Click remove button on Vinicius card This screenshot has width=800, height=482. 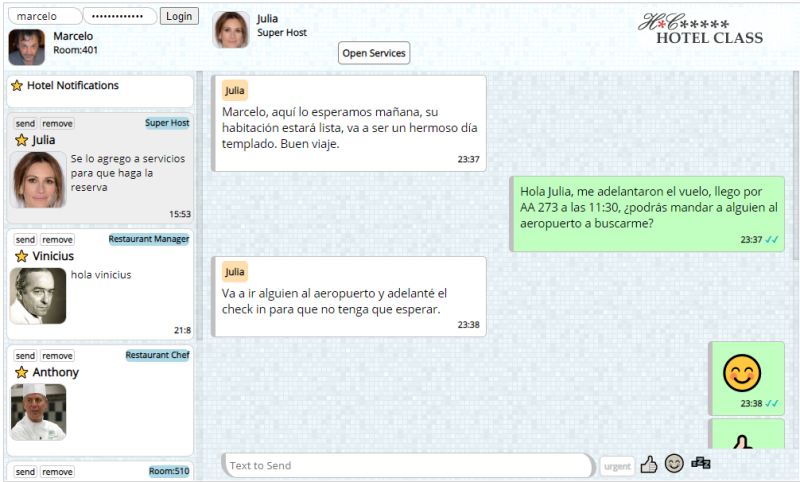click(x=57, y=240)
